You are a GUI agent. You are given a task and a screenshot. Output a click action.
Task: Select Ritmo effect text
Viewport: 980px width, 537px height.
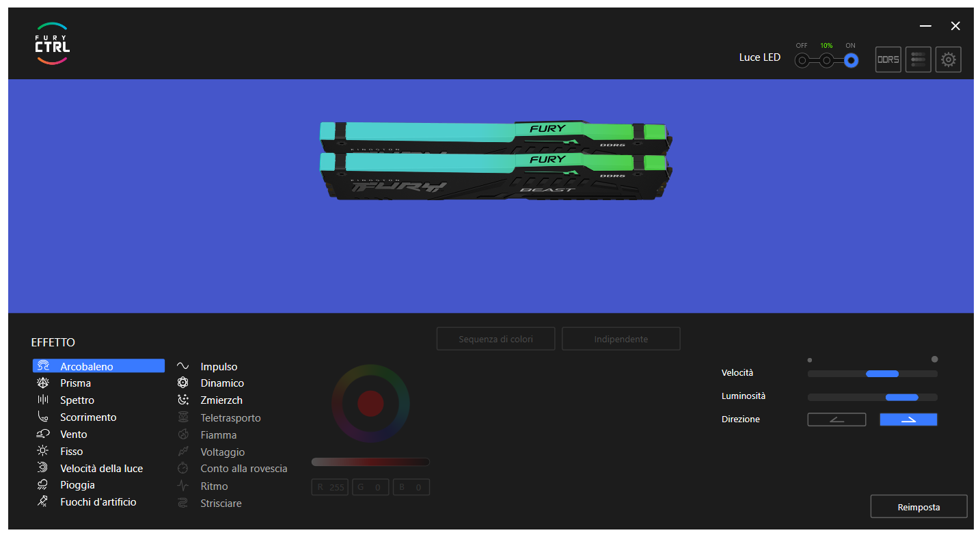pyautogui.click(x=214, y=486)
